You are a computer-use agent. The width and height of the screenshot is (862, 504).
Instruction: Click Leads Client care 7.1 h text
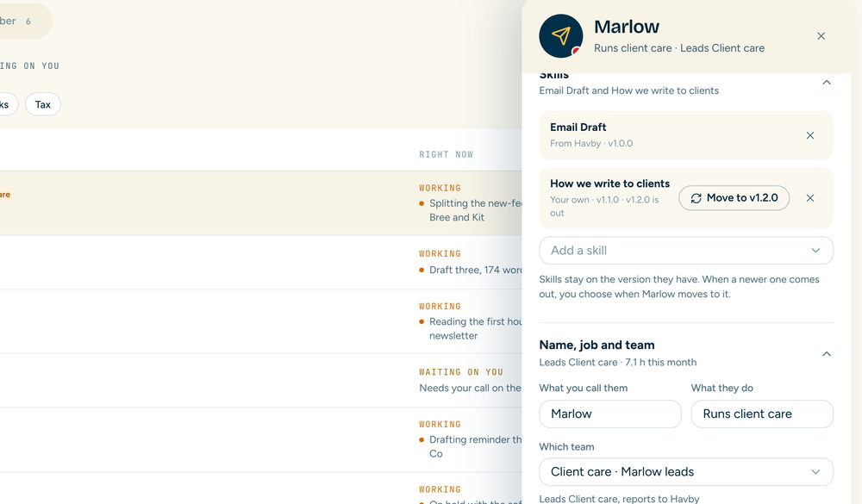(617, 362)
